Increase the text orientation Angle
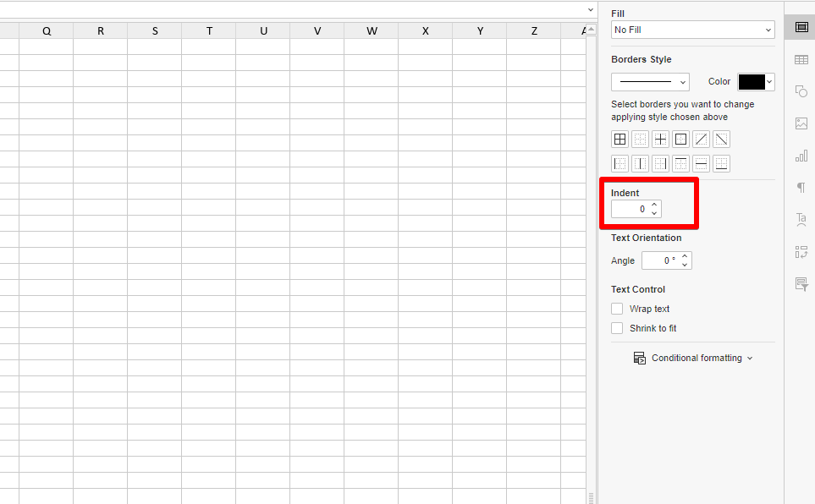The width and height of the screenshot is (815, 504). pos(685,256)
